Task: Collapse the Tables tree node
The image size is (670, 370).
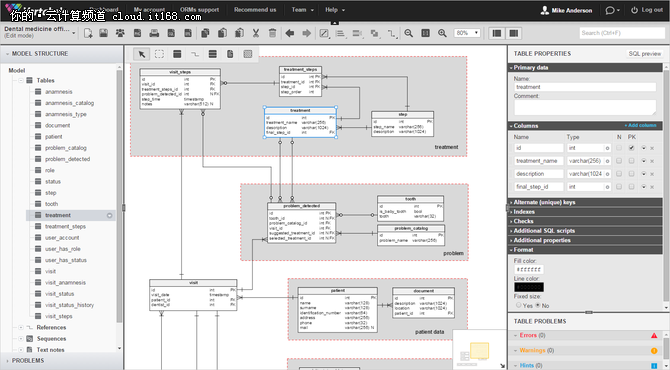Action: click(x=21, y=80)
